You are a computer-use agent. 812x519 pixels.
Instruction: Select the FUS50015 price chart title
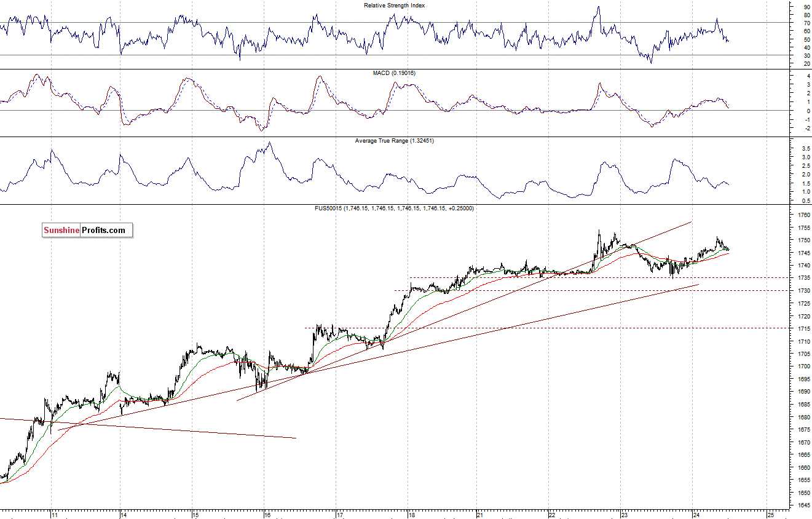[x=395, y=208]
